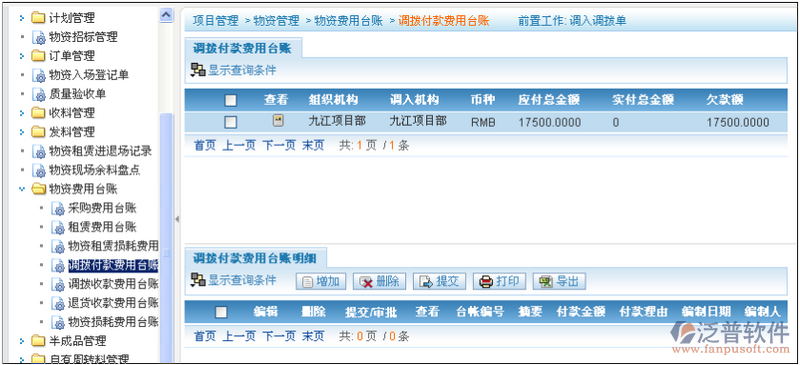Click the printer icon on 打印 button

pyautogui.click(x=486, y=281)
